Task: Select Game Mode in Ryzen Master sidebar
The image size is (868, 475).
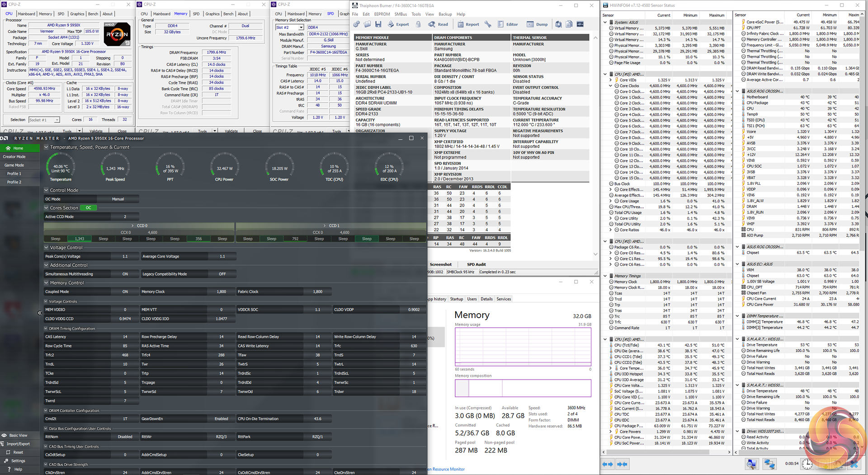Action: [14, 165]
